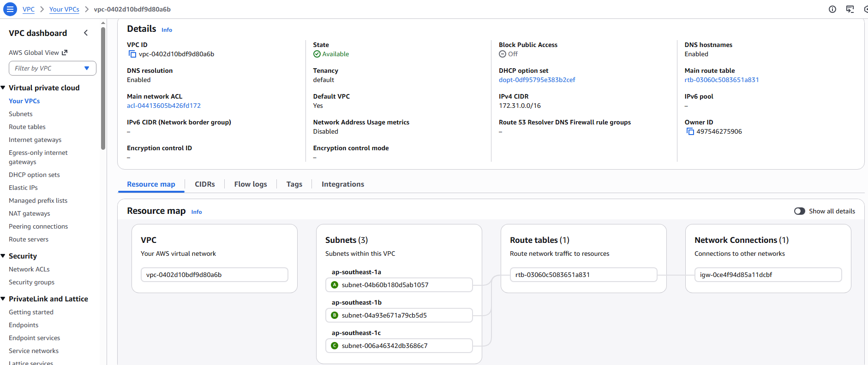868x365 pixels.
Task: Click the external link icon beside AWS Global View
Action: click(65, 53)
